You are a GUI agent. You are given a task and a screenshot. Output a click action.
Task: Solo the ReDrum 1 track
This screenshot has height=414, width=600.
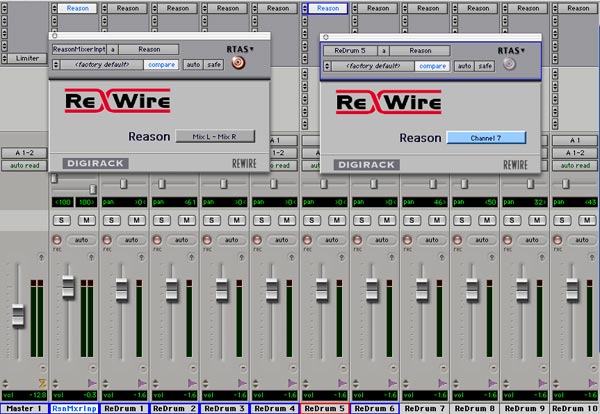[x=111, y=220]
